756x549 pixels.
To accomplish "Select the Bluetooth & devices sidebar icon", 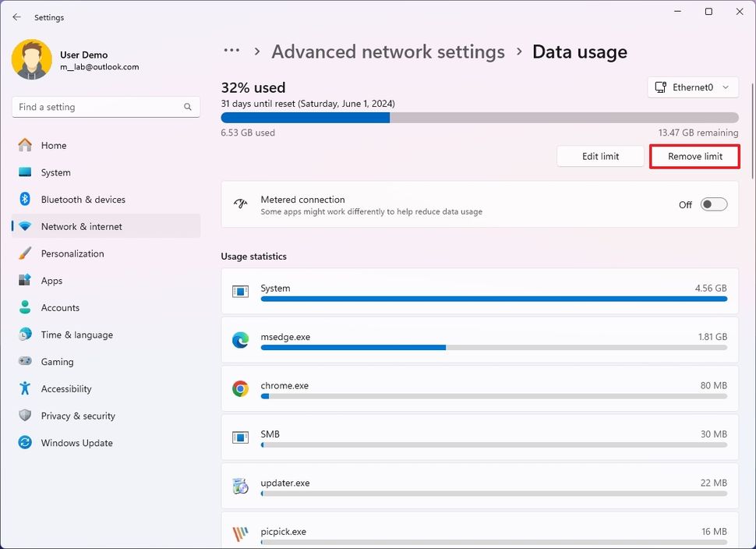I will pos(24,200).
